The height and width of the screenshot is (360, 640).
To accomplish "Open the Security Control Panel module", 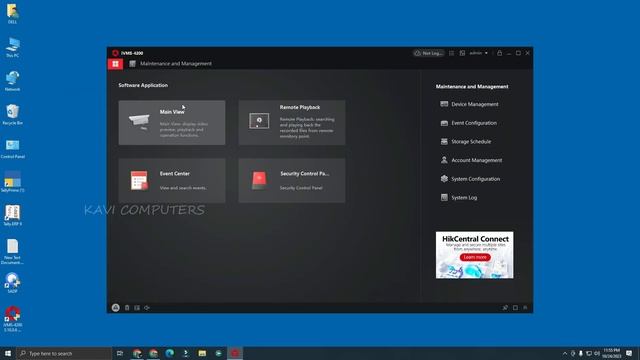I will coord(292,180).
